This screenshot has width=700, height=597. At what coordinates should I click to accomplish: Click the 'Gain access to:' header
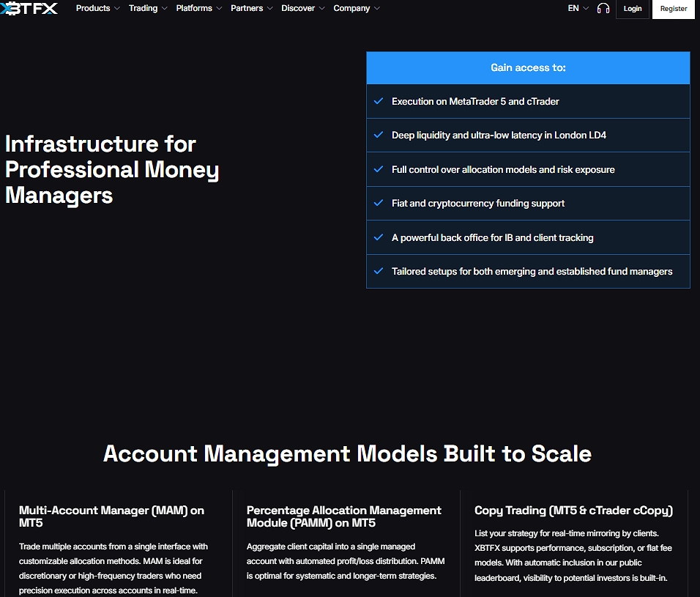click(528, 68)
